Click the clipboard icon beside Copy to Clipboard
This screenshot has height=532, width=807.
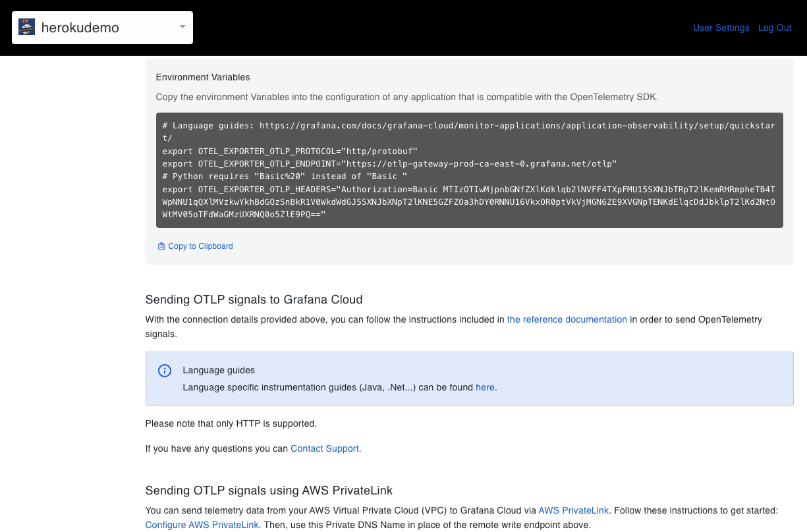point(161,246)
